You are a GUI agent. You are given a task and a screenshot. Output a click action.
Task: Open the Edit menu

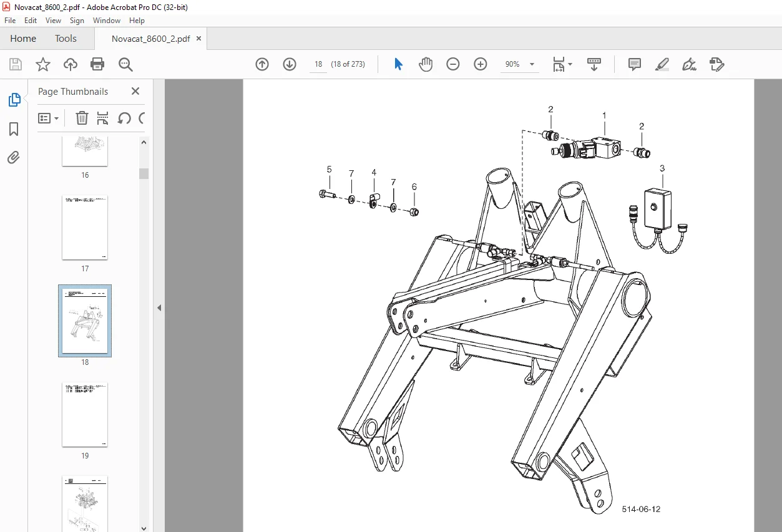[31, 21]
